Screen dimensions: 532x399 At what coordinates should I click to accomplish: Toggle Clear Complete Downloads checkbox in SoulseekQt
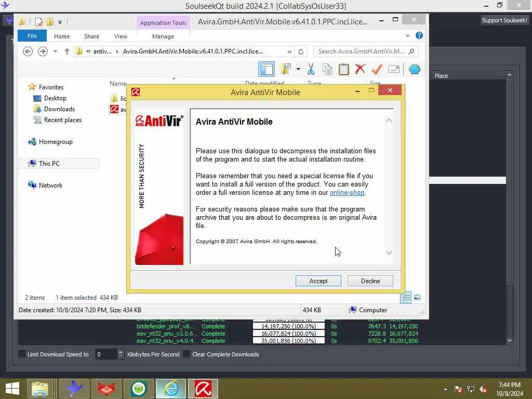187,354
